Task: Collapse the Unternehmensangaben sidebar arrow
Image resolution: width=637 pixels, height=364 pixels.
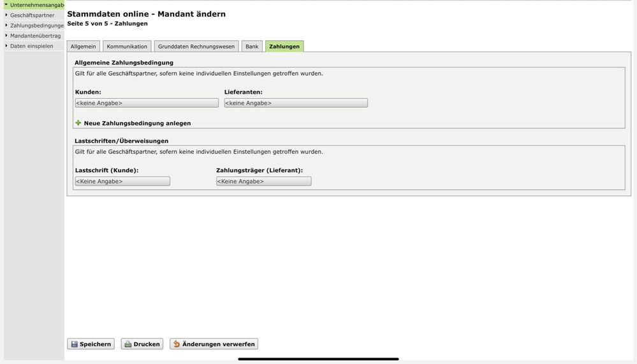Action: tap(6, 4)
